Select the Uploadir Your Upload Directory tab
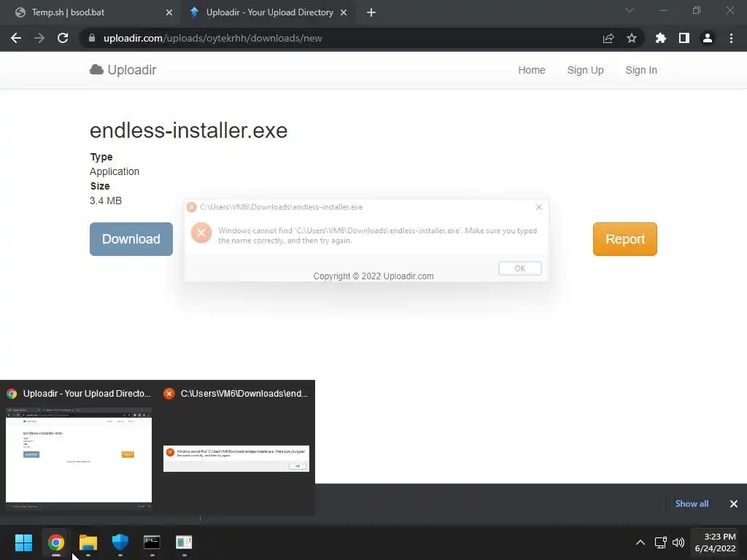747x560 pixels. tap(269, 12)
